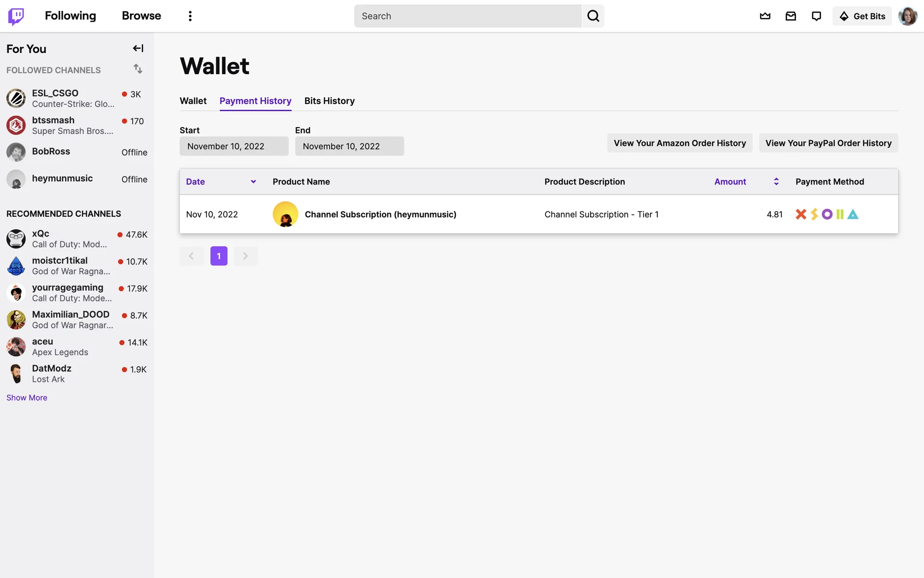Open the Start date picker field
924x578 pixels.
point(234,146)
